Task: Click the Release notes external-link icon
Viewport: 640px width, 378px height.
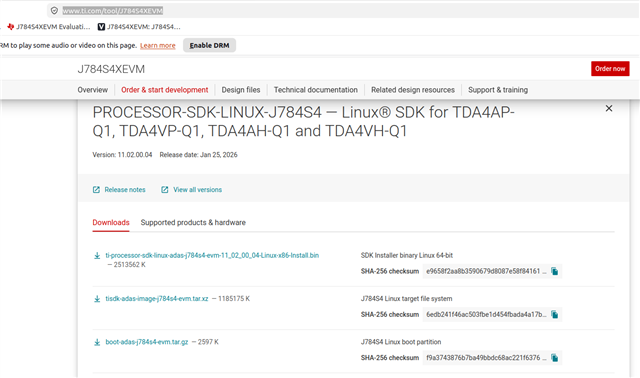Action: pyautogui.click(x=96, y=190)
